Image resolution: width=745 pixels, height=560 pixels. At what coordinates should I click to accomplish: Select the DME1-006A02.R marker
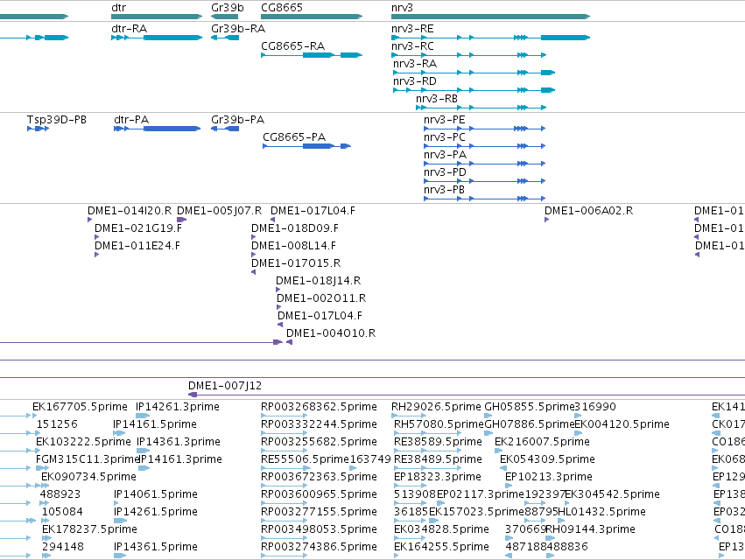pyautogui.click(x=547, y=220)
